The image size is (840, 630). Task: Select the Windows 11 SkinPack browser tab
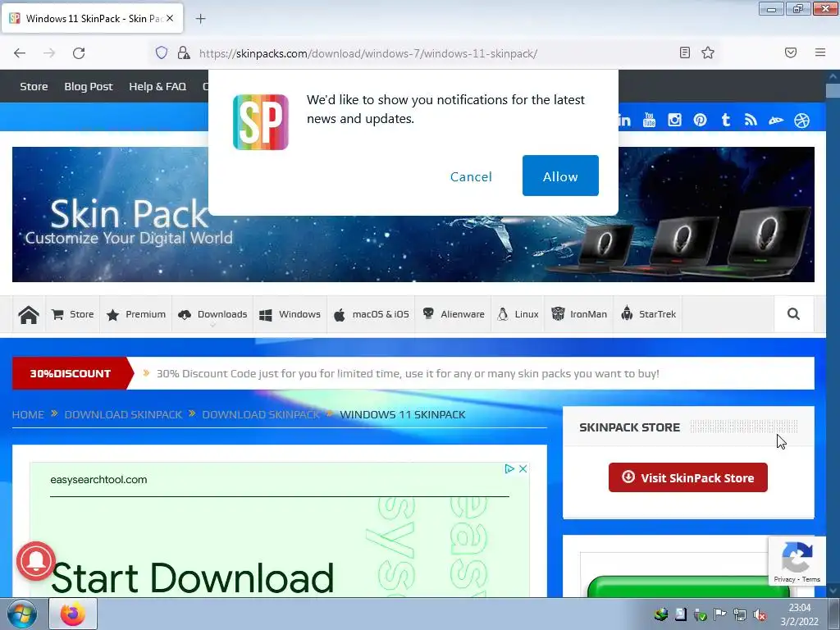[x=93, y=18]
